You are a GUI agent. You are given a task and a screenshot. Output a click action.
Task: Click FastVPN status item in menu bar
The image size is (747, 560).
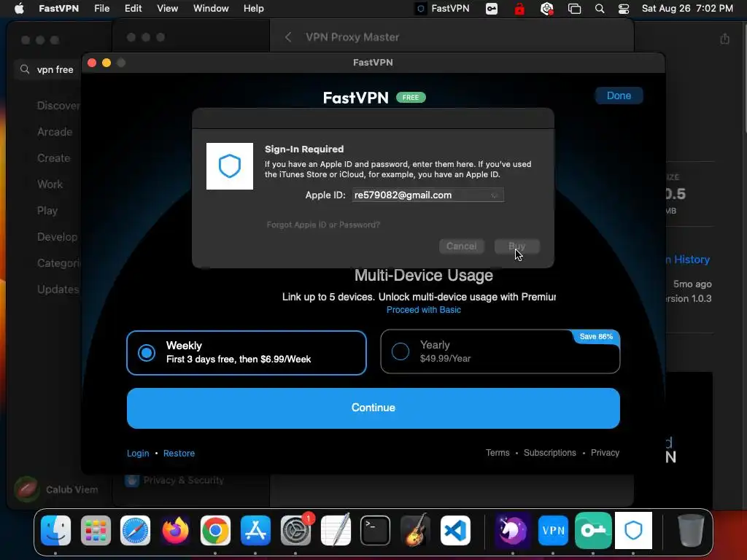click(443, 9)
